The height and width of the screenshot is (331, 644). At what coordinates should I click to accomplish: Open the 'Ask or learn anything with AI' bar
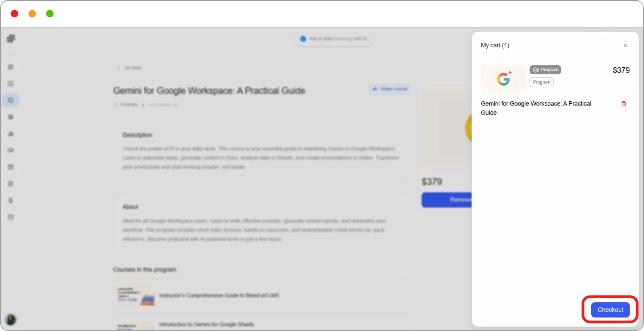click(x=334, y=39)
